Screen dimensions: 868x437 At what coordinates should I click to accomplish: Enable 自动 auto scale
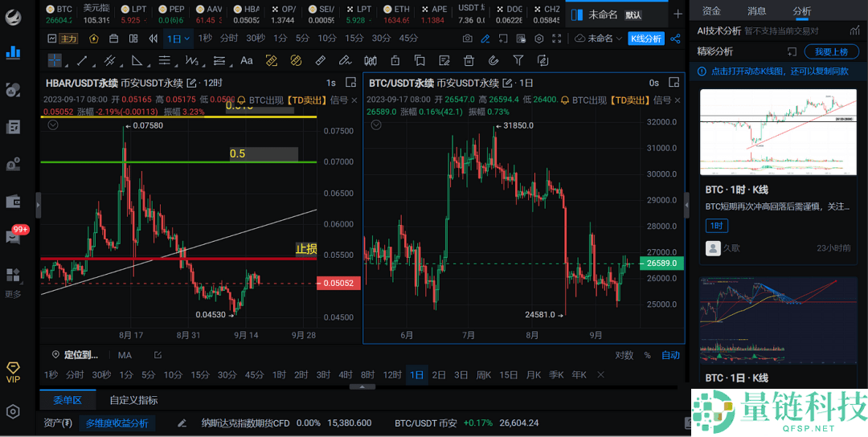click(670, 355)
